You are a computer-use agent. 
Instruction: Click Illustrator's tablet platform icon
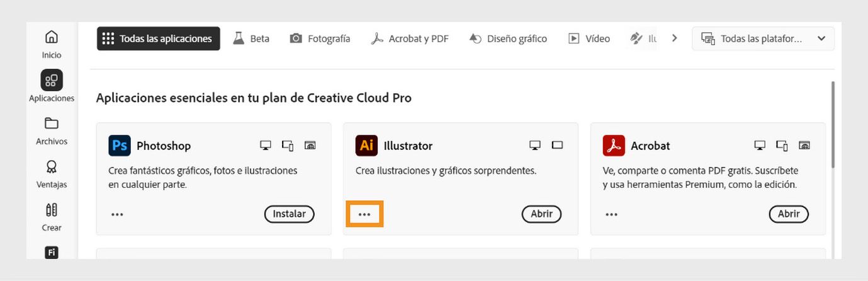pyautogui.click(x=557, y=146)
